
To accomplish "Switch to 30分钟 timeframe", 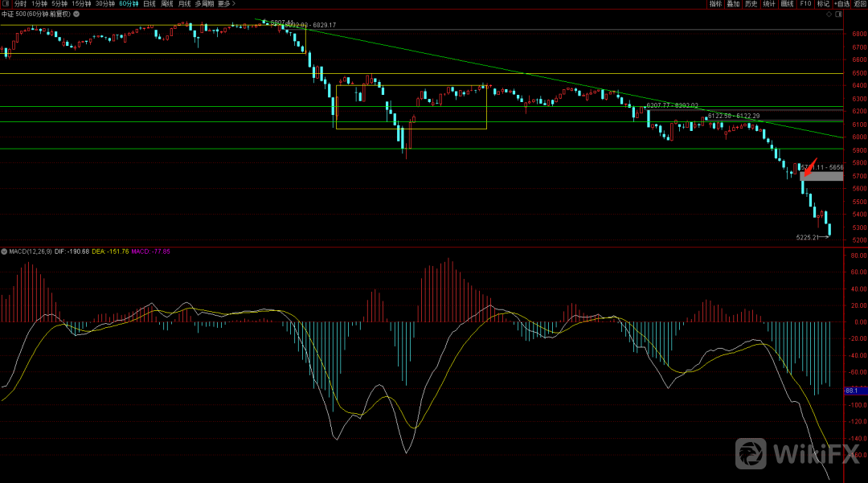I will pos(105,4).
